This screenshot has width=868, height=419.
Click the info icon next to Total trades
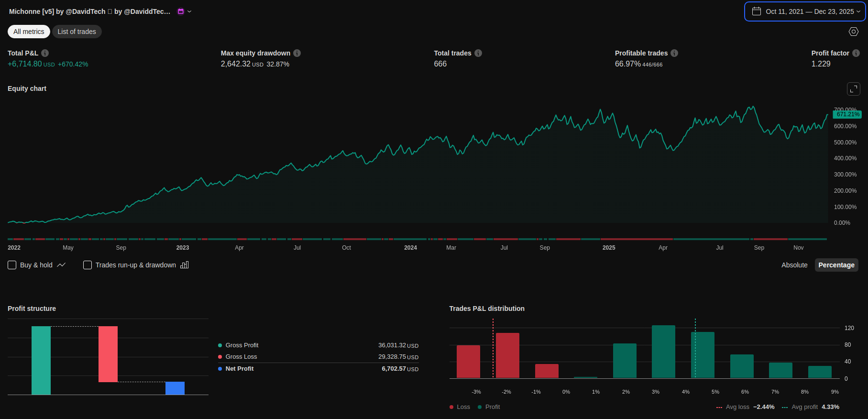(478, 53)
